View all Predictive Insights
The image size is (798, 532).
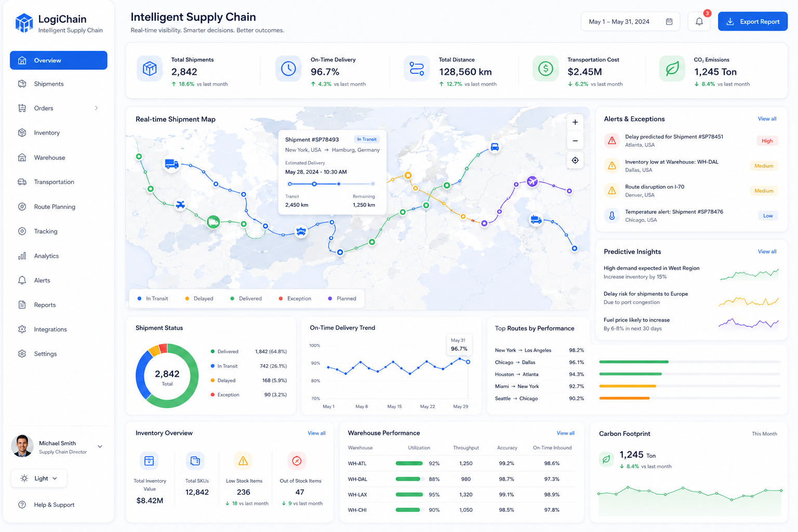point(767,251)
